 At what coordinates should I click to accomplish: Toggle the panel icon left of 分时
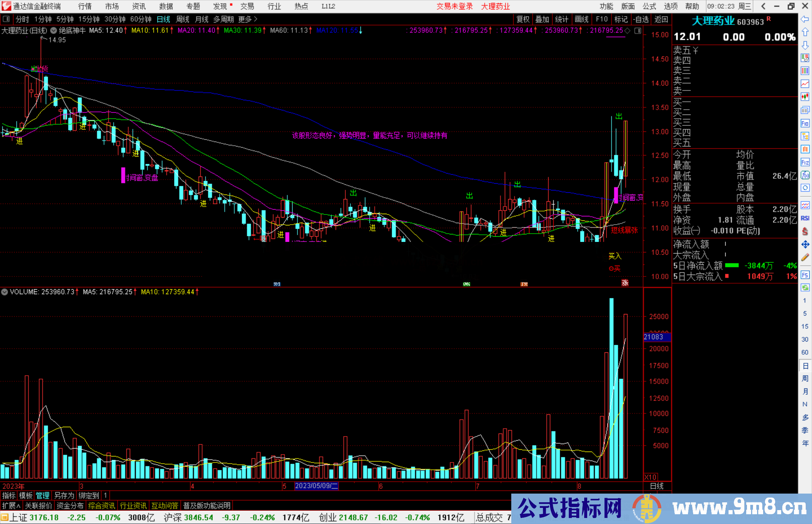[6, 19]
